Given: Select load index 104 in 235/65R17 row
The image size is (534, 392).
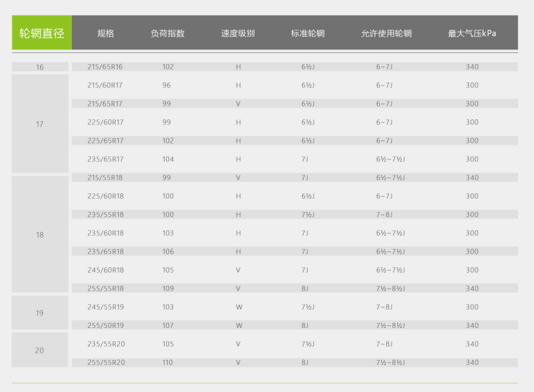Looking at the screenshot, I should pos(168,160).
